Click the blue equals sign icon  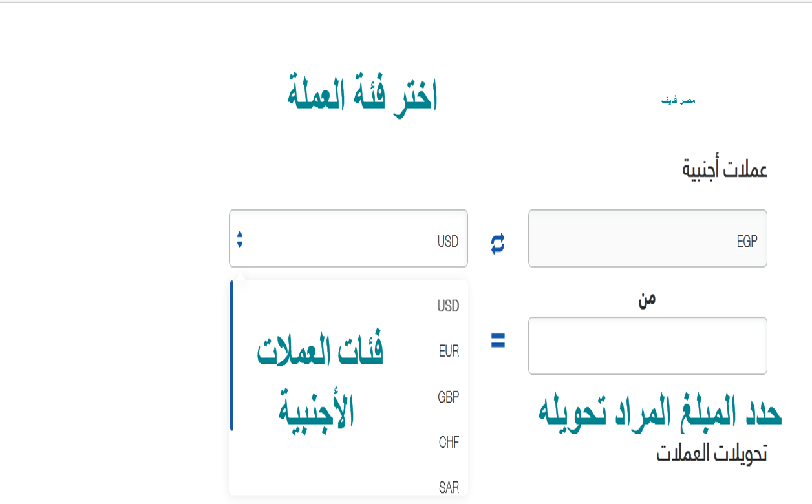click(x=498, y=341)
